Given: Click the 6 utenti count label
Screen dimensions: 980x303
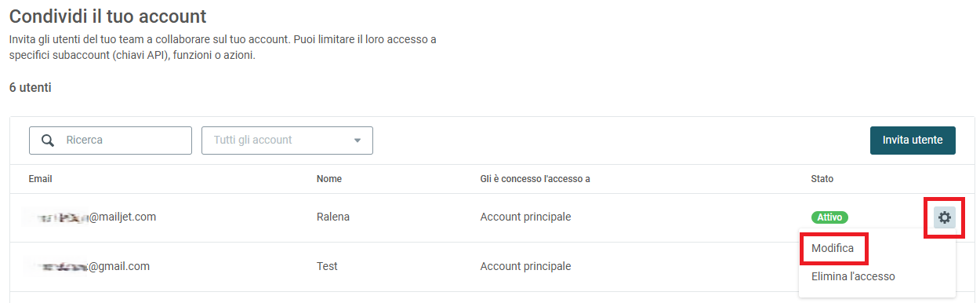Looking at the screenshot, I should (31, 88).
